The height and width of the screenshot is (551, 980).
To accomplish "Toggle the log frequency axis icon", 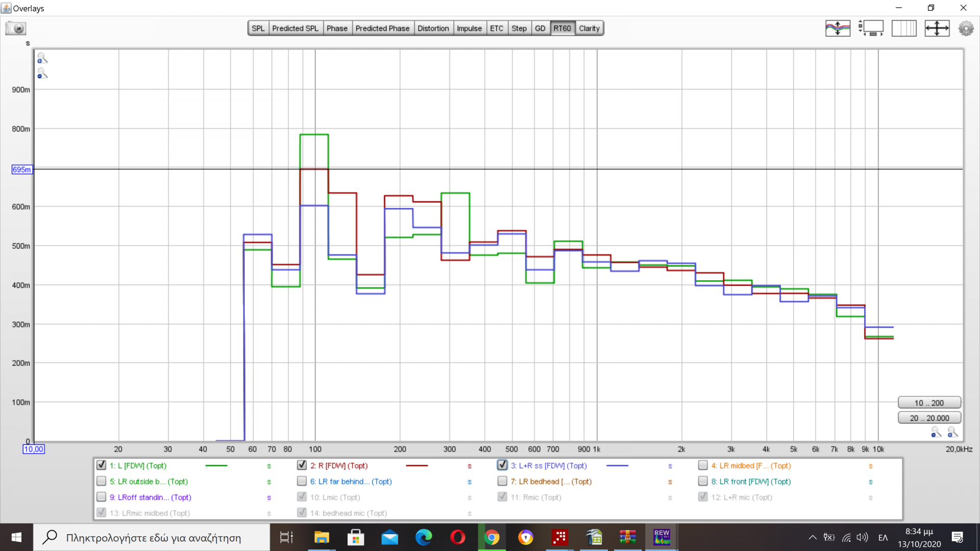I will pyautogui.click(x=904, y=29).
